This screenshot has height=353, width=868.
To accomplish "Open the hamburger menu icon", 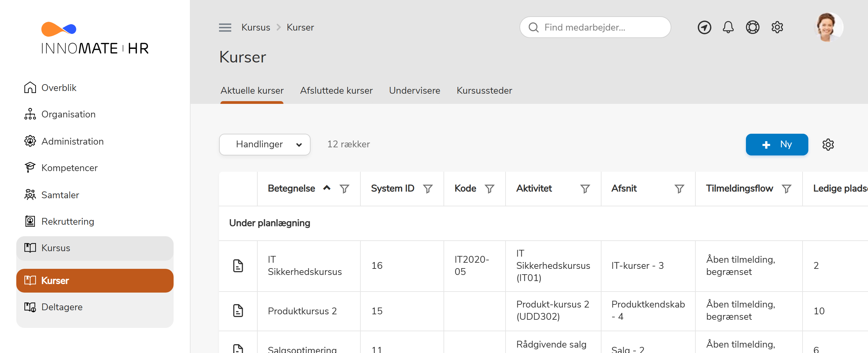I will (225, 27).
